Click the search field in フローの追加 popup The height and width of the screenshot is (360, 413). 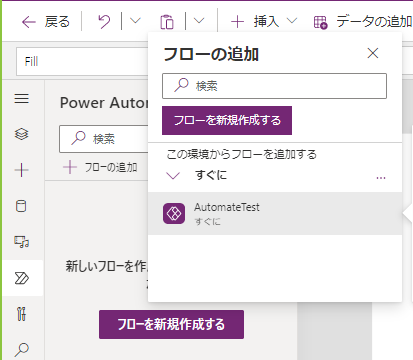[x=274, y=86]
